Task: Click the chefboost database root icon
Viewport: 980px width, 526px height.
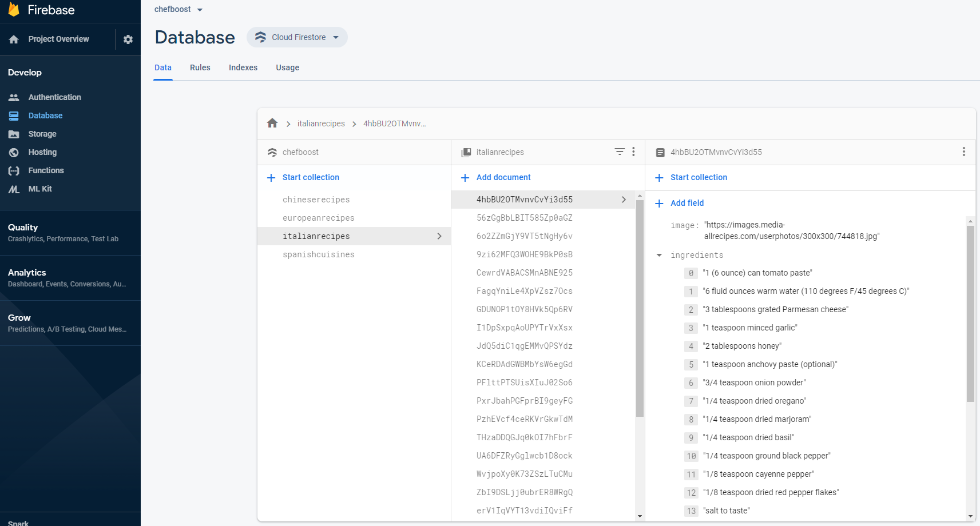Action: [272, 153]
